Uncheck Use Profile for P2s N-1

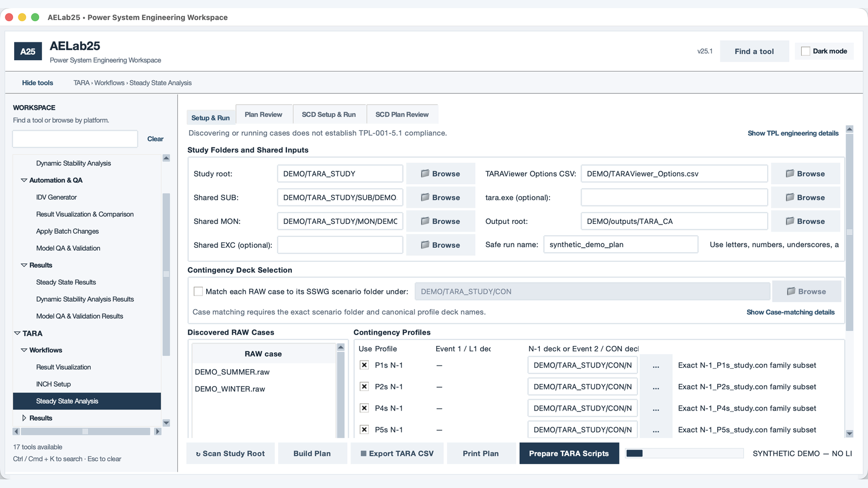365,387
